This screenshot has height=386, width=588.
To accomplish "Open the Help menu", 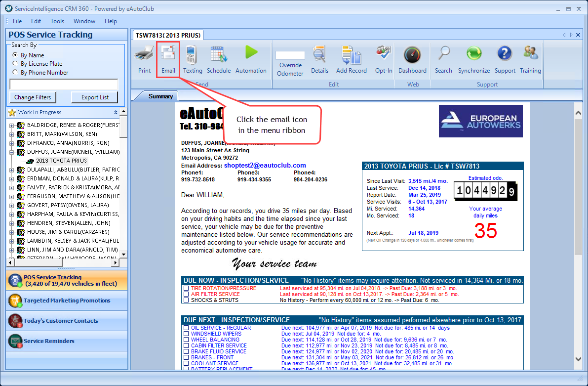I will [111, 21].
